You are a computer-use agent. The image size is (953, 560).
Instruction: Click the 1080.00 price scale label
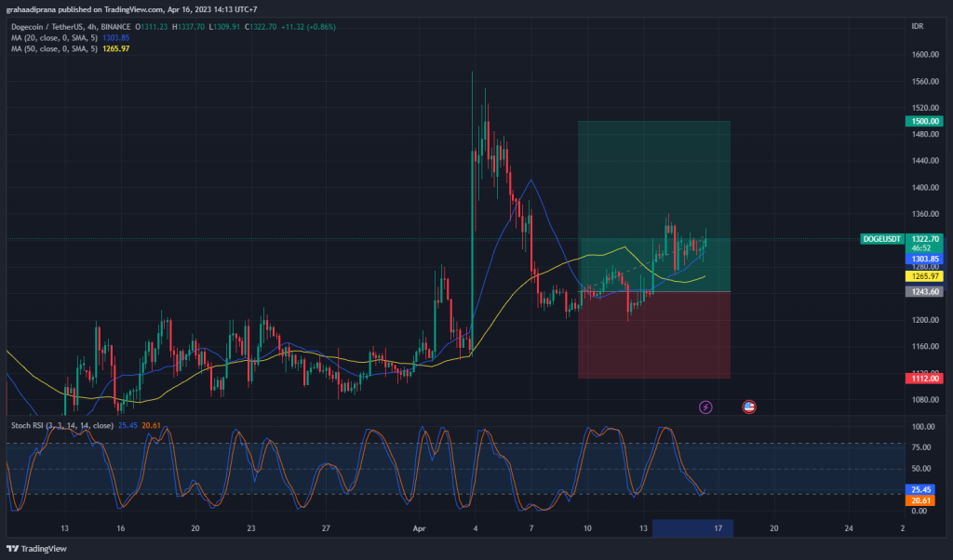(x=925, y=400)
